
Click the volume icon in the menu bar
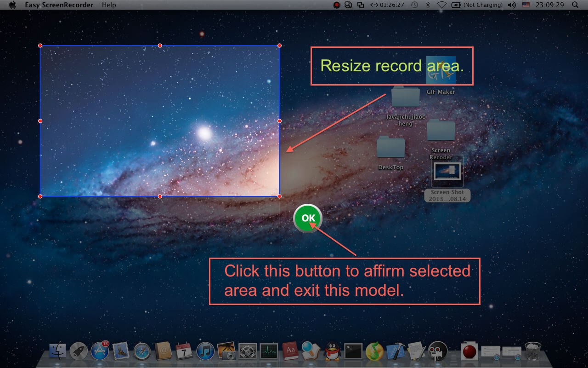[511, 5]
